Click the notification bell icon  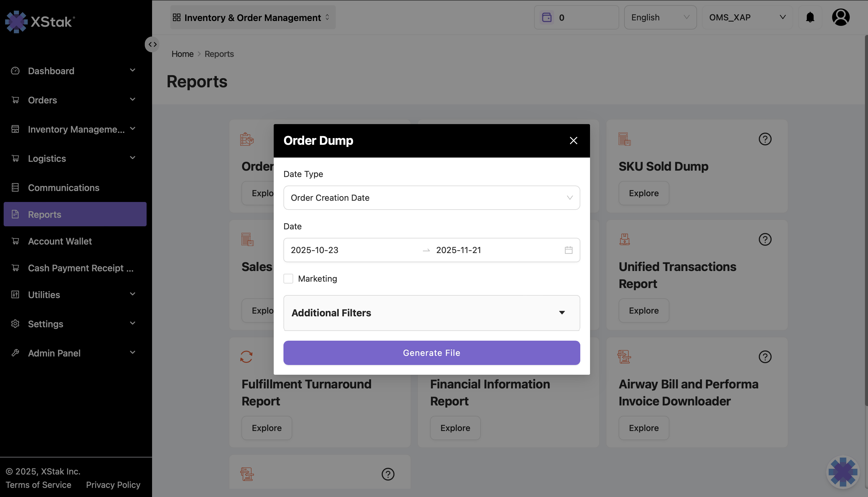point(810,17)
